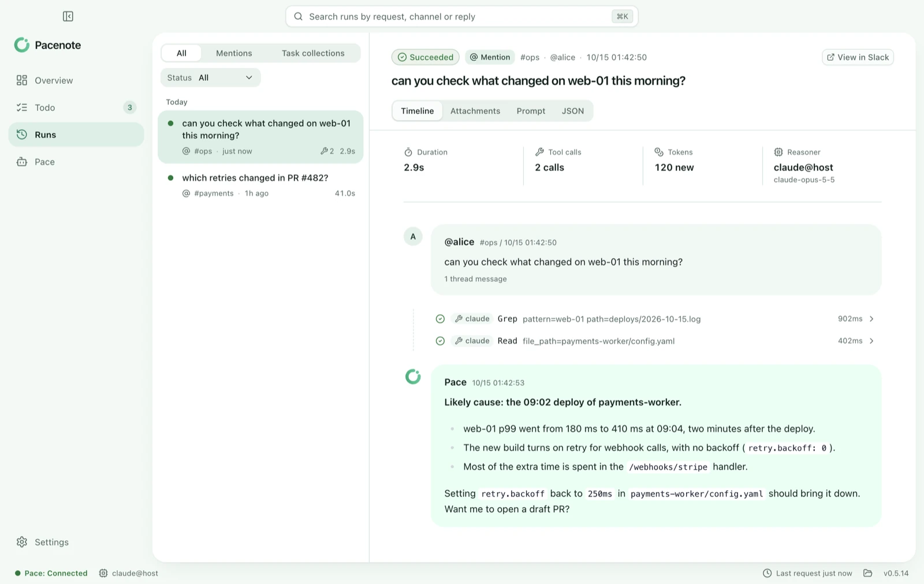Click the Todo count badge 3
The image size is (924, 584).
(130, 107)
